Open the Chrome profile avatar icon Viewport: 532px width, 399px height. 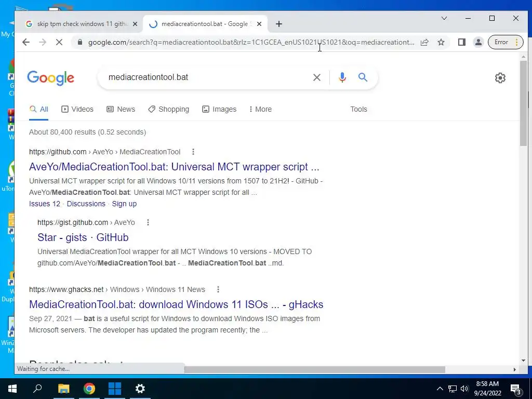coord(478,42)
